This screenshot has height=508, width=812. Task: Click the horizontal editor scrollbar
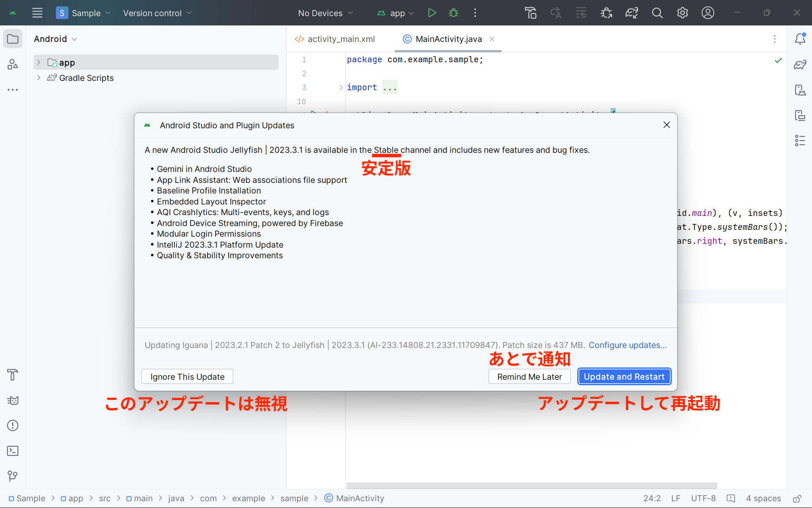[532, 485]
